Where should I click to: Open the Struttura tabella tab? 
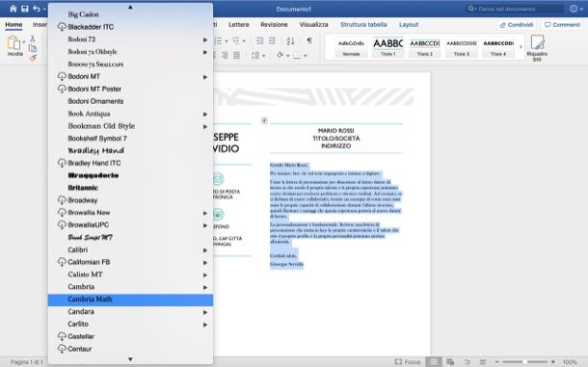[363, 25]
